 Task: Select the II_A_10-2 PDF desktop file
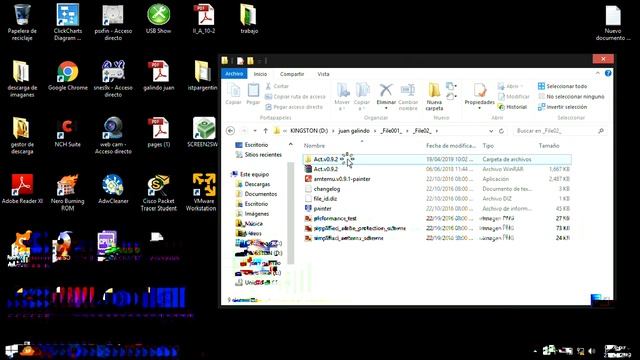[204, 19]
